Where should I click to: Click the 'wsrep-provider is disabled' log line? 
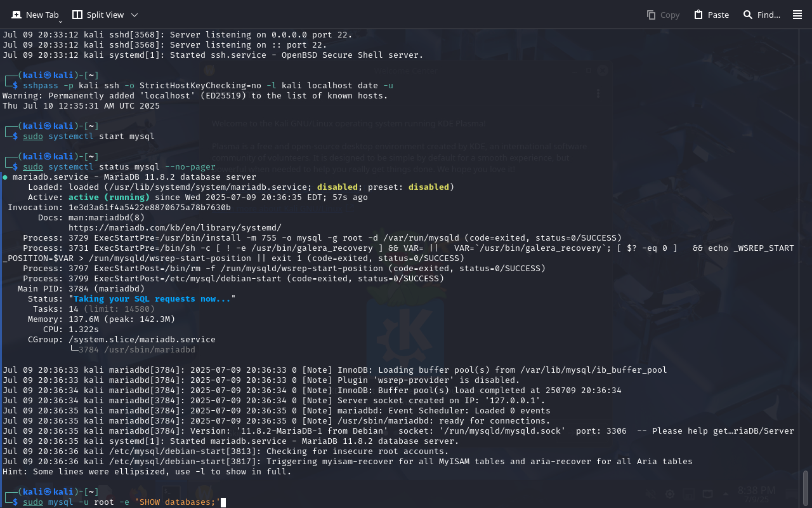click(261, 380)
